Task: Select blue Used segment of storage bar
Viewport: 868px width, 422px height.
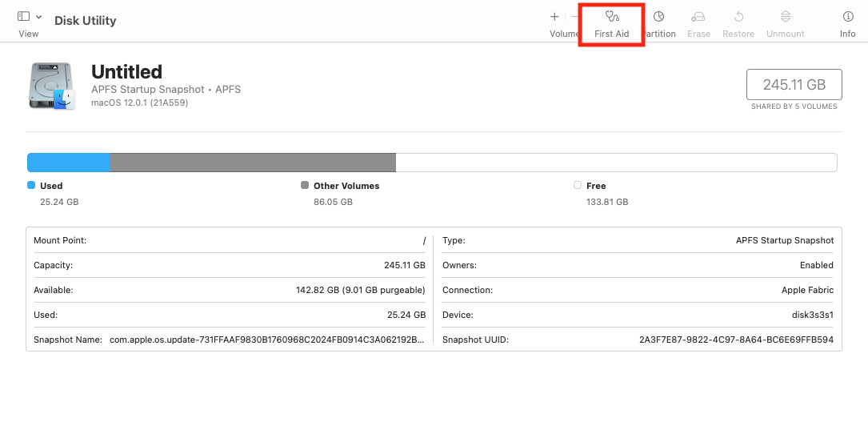Action: pos(69,163)
